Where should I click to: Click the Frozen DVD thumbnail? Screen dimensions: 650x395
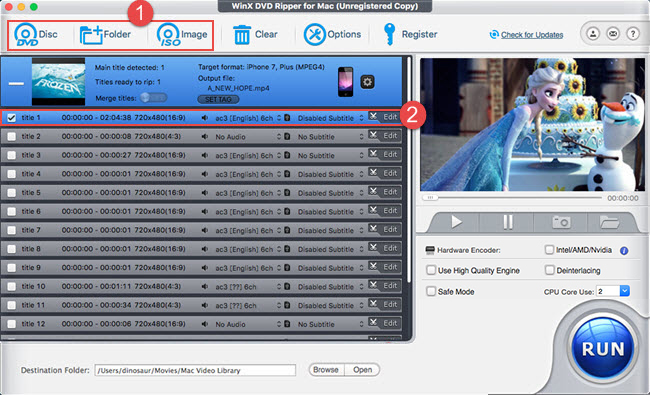[58, 82]
